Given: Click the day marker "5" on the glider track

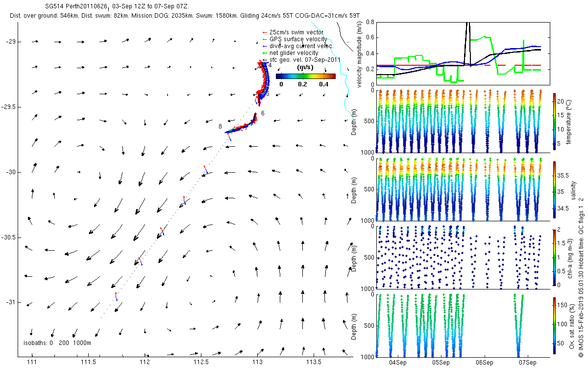Looking at the screenshot, I should click(x=268, y=93).
